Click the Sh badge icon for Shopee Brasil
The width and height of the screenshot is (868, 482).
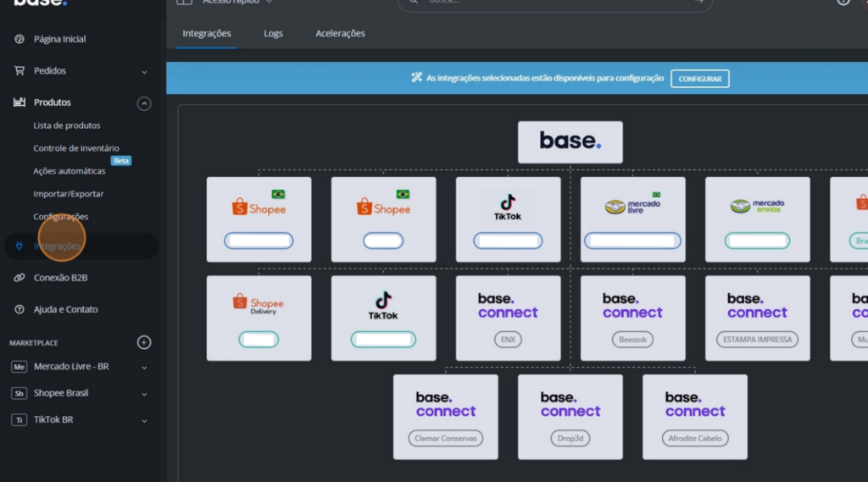19,393
